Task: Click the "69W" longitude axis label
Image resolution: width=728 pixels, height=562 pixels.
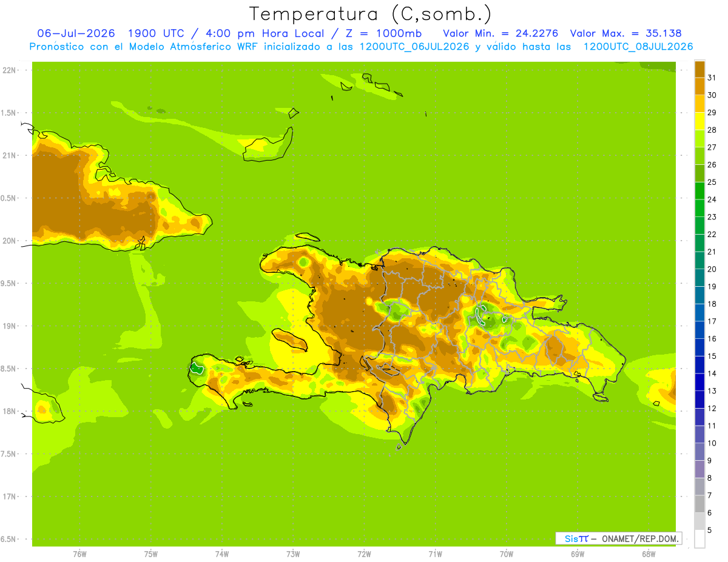Action: tap(578, 554)
